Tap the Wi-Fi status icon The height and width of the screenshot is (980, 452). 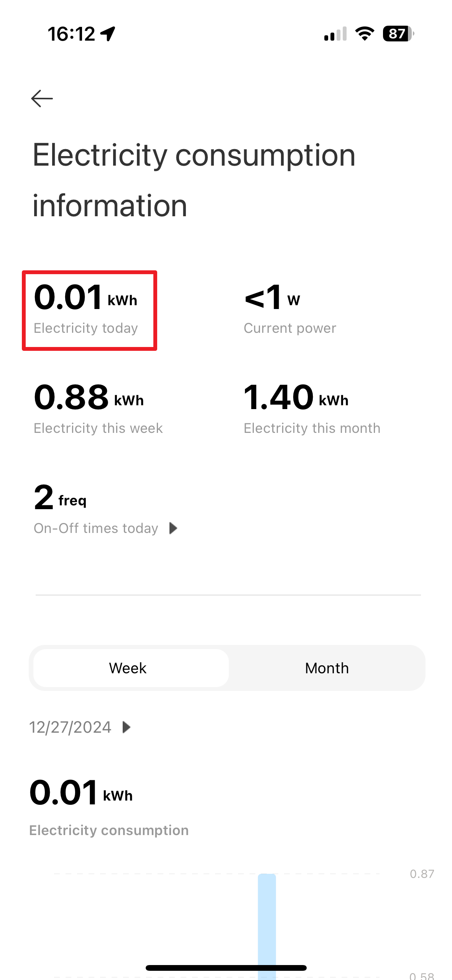click(365, 34)
